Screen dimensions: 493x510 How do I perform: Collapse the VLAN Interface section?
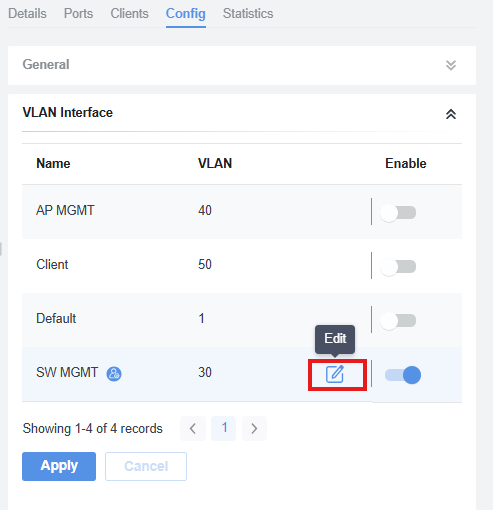click(x=451, y=114)
